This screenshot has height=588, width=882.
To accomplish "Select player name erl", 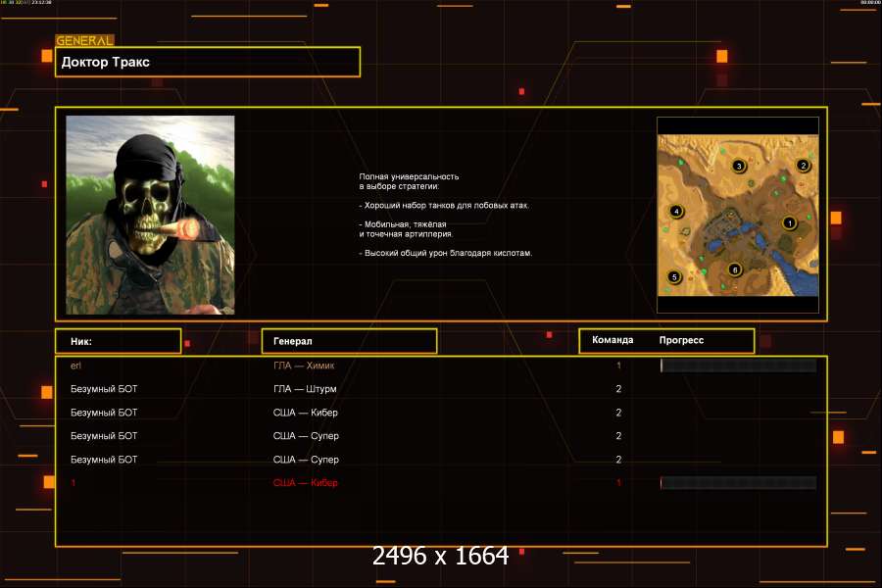I will (75, 366).
